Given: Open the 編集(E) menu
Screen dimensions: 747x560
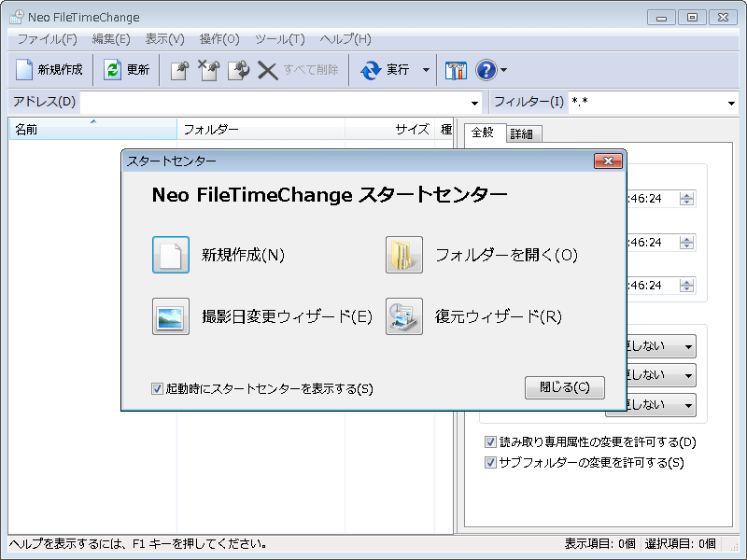Looking at the screenshot, I should coord(111,39).
